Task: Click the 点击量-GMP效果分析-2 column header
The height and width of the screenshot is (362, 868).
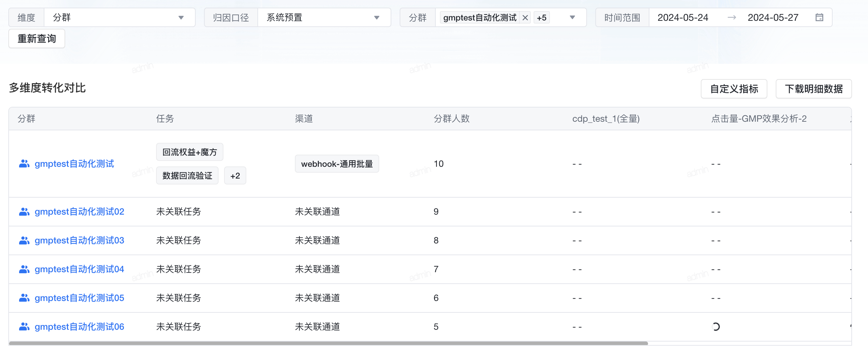Action: [x=759, y=119]
